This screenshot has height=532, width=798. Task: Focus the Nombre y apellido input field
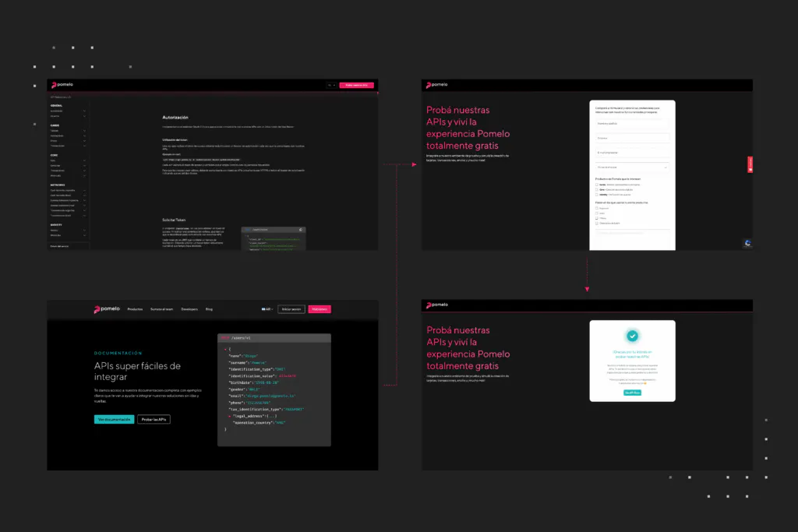pyautogui.click(x=632, y=124)
